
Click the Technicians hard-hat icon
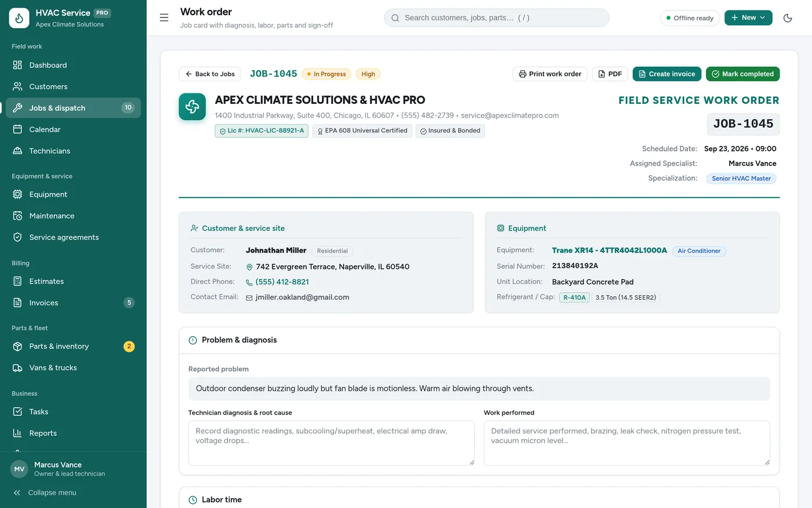pyautogui.click(x=17, y=151)
